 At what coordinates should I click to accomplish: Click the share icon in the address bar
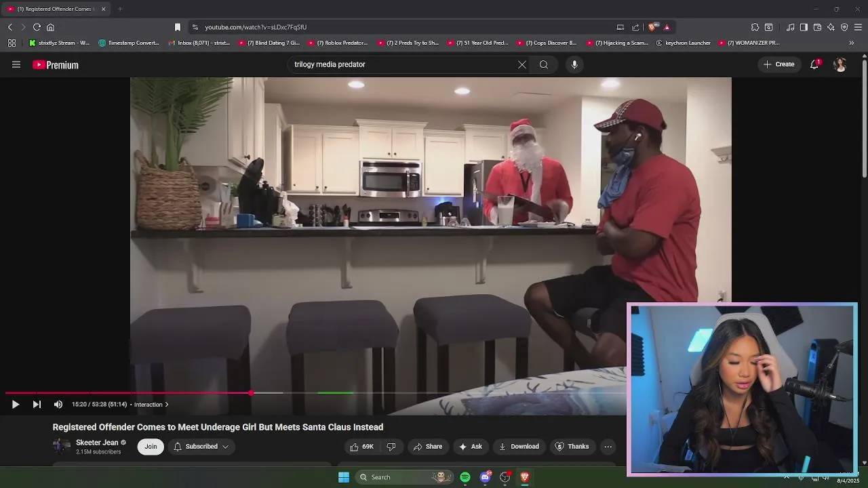pos(635,27)
